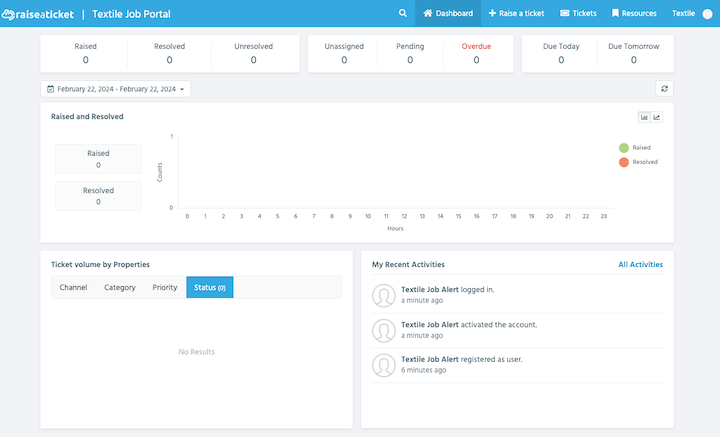Select the Status (0) tab

pos(210,287)
